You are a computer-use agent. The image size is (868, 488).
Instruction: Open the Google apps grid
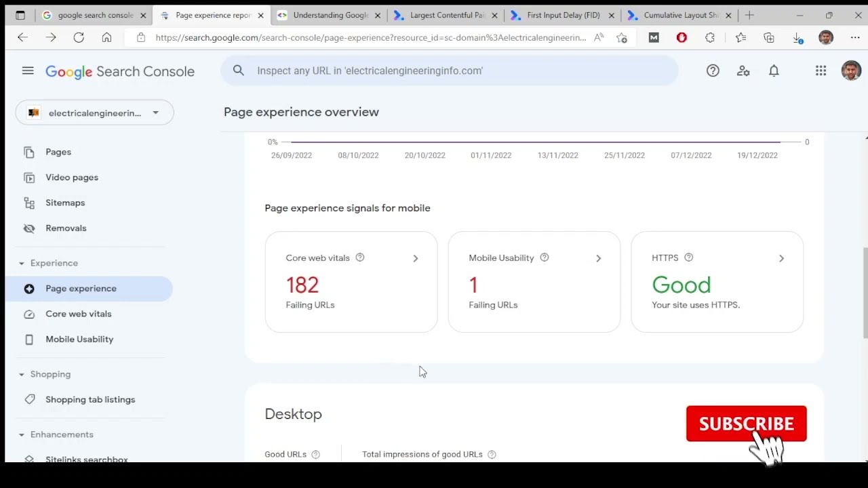(821, 70)
